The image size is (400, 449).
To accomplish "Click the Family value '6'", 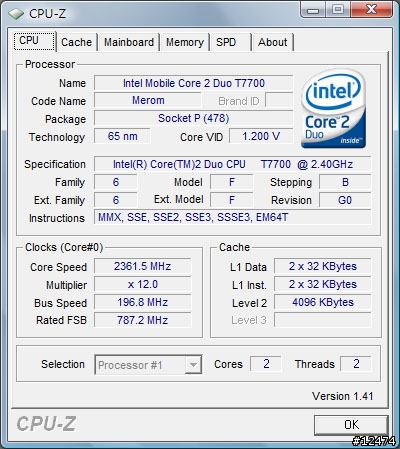I will [116, 182].
